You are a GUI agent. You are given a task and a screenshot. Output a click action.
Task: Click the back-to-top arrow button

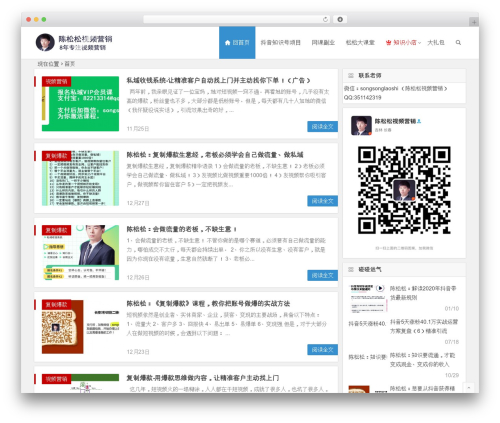coord(469,388)
